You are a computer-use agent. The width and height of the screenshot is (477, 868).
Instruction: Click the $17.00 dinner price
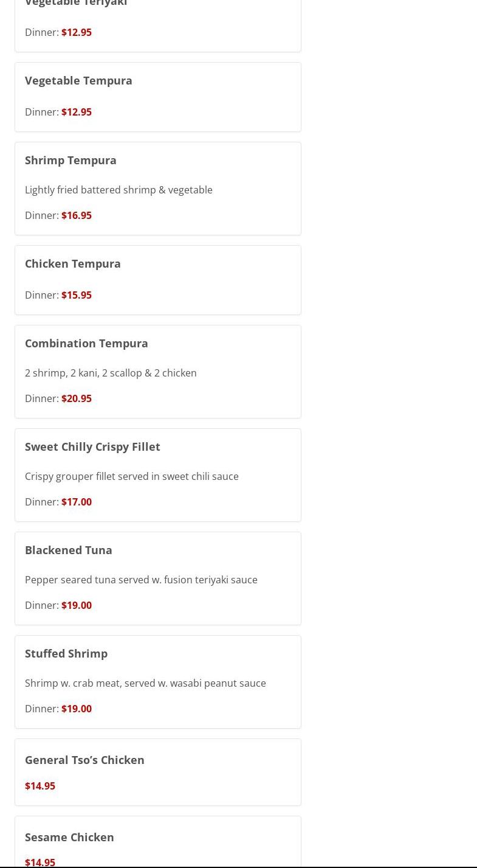[77, 502]
